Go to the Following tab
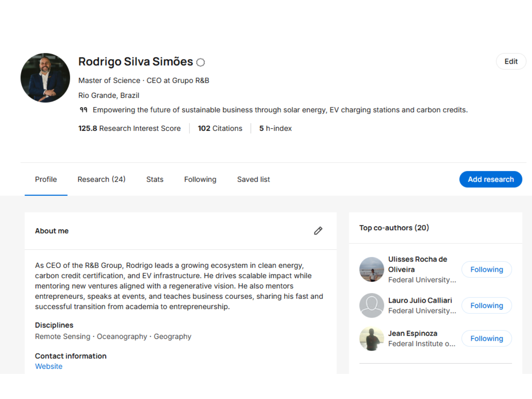532x399 pixels. (200, 180)
